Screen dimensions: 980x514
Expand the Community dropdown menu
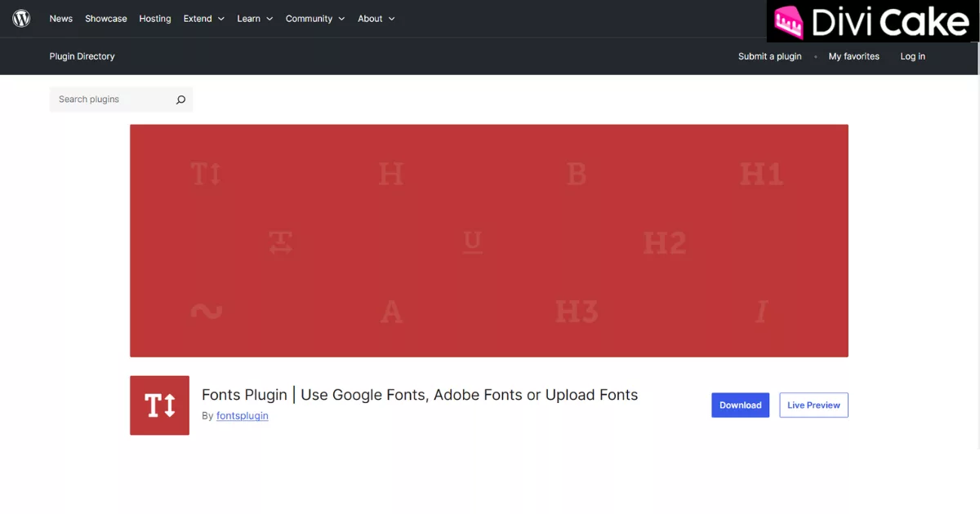click(315, 19)
